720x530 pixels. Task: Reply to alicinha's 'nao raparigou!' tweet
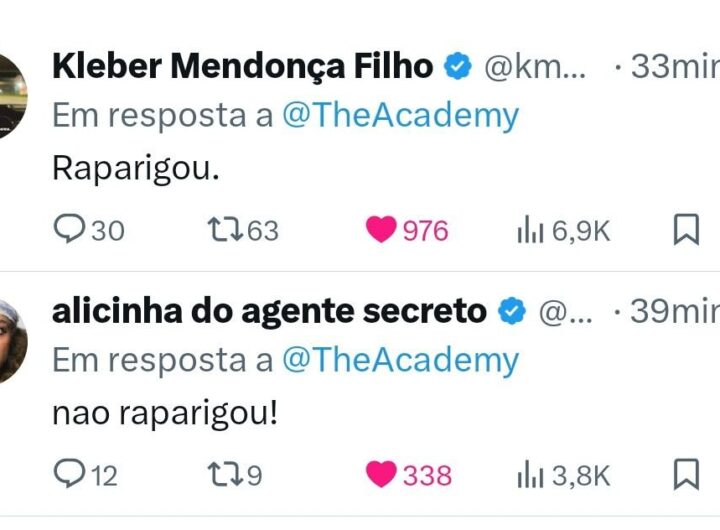pyautogui.click(x=85, y=474)
